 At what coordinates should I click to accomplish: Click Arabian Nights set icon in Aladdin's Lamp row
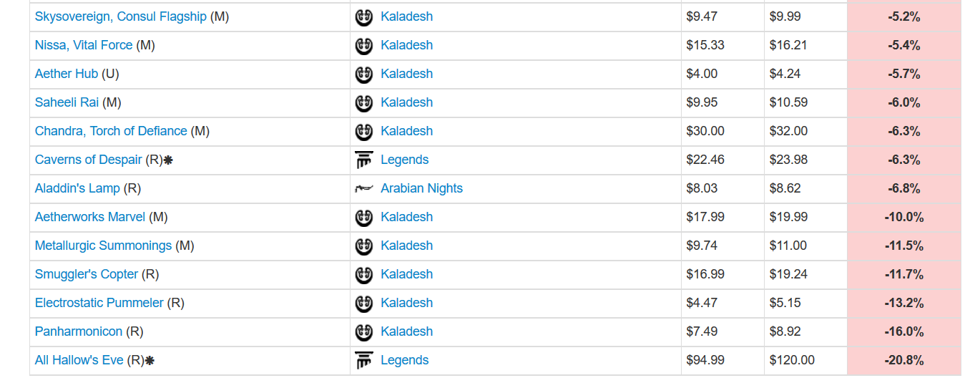364,189
